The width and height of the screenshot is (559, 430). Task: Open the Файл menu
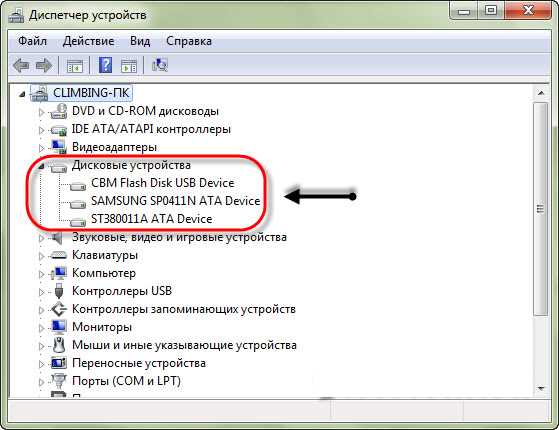[32, 41]
